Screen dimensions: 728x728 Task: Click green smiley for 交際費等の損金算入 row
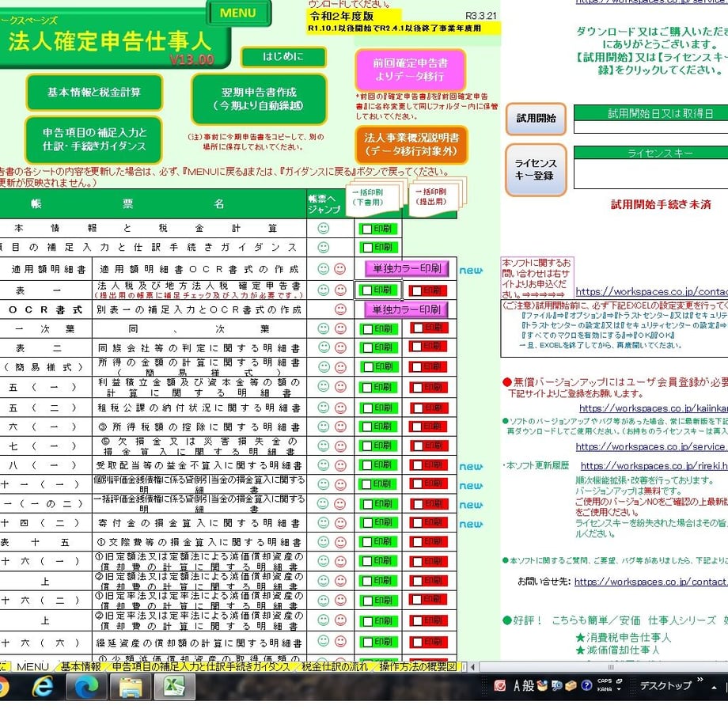pyautogui.click(x=323, y=542)
